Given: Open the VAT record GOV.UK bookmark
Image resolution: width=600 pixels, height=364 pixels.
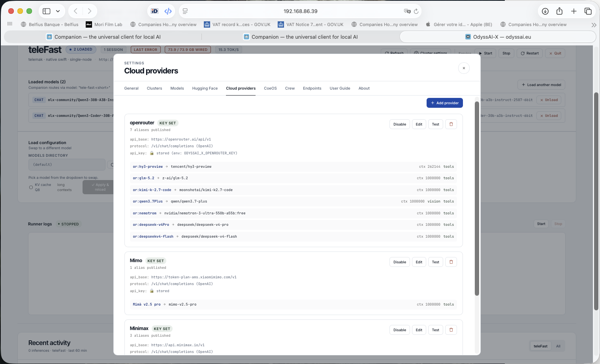Looking at the screenshot, I should point(237,24).
